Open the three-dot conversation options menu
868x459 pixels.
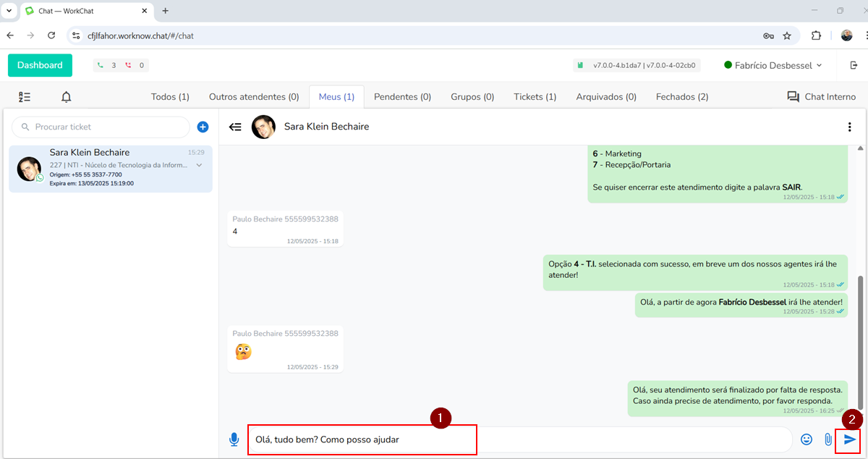tap(849, 127)
